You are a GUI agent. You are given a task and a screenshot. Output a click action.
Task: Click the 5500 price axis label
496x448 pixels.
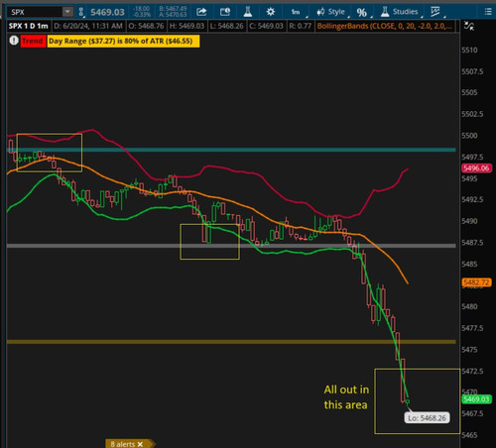[469, 136]
